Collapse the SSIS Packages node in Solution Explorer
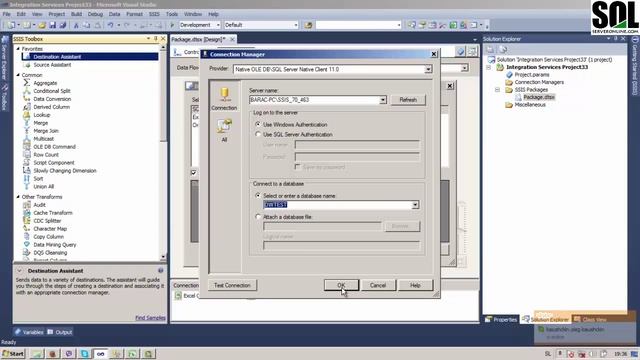The image size is (640, 360). (498, 90)
